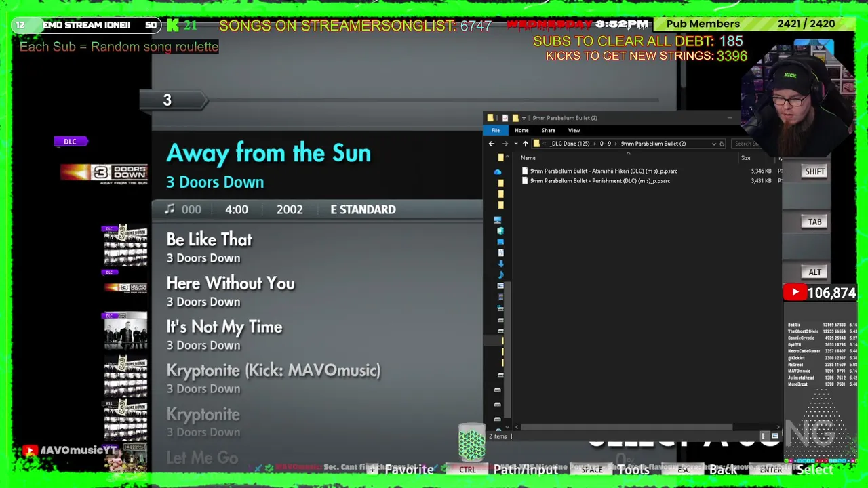Click the Properties quick access icon in Explorer title bar
Image resolution: width=868 pixels, height=488 pixels.
click(505, 118)
